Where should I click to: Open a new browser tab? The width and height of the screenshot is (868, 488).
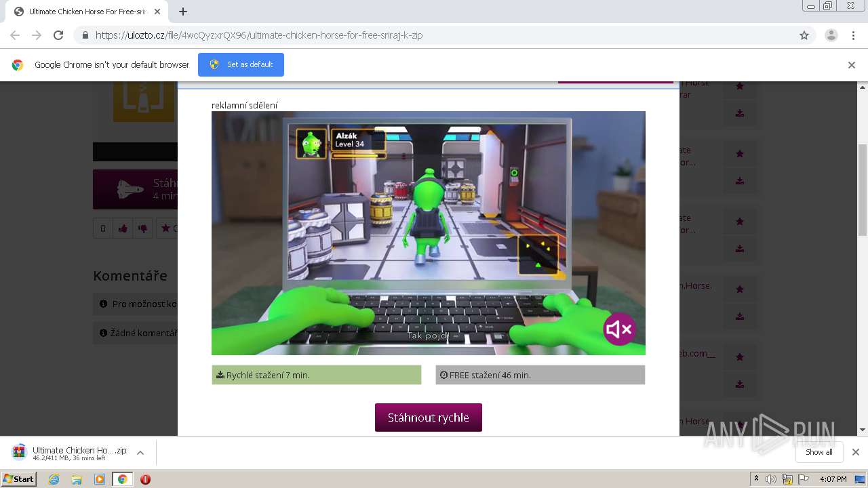(x=183, y=12)
